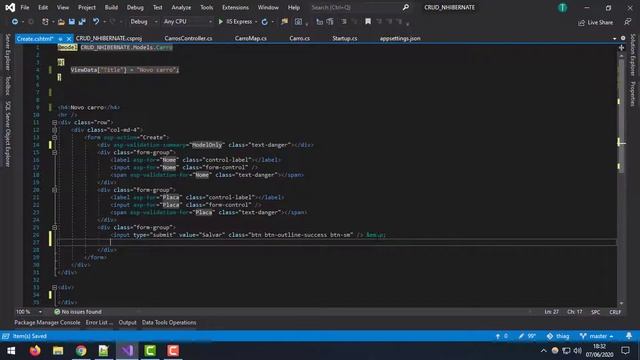Click the Open File folder icon

tap(61, 22)
